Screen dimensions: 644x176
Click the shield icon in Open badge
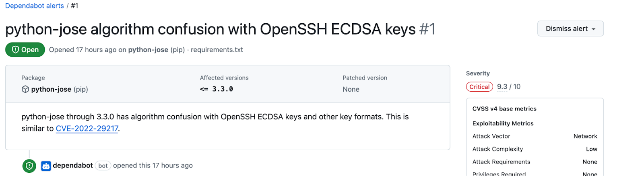pos(15,50)
